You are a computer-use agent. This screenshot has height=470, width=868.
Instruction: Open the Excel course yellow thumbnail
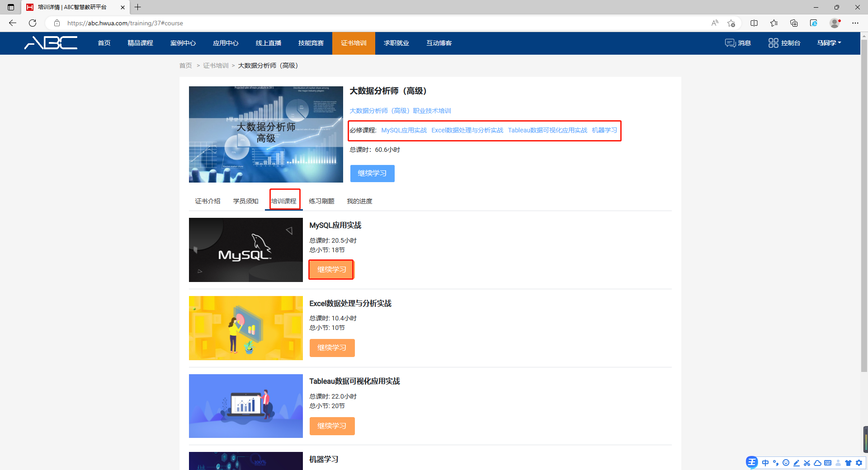(246, 328)
